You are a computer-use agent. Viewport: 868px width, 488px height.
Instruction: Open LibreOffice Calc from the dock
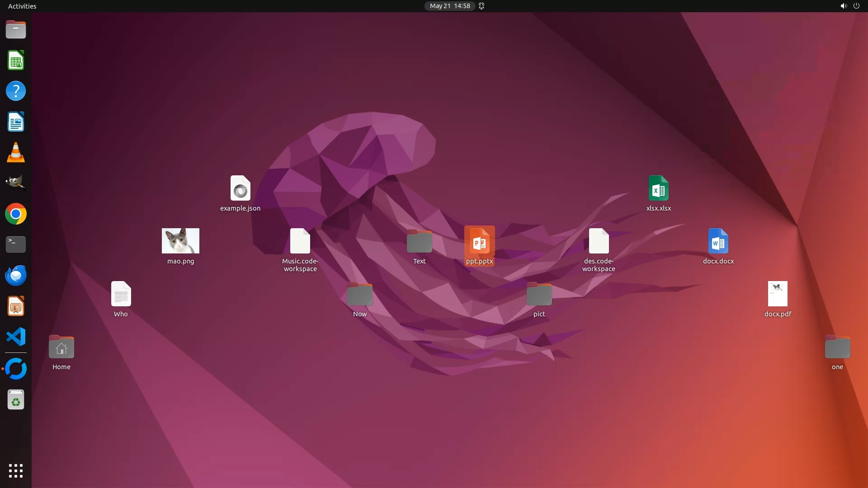[16, 61]
